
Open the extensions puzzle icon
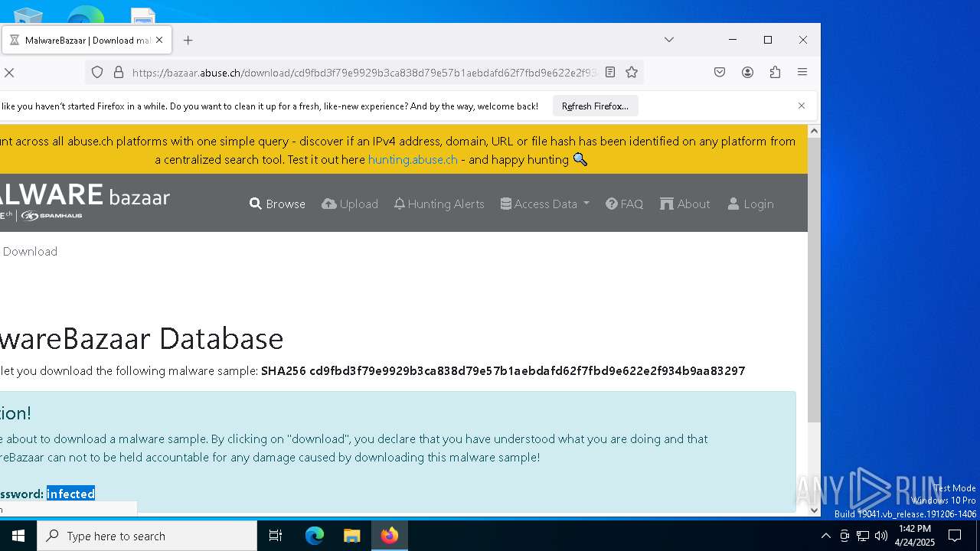click(775, 72)
